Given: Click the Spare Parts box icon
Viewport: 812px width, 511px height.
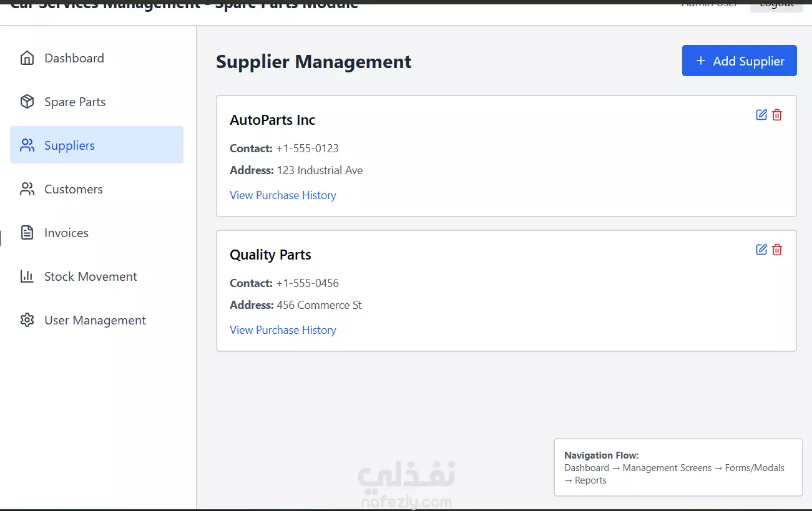Looking at the screenshot, I should [27, 102].
